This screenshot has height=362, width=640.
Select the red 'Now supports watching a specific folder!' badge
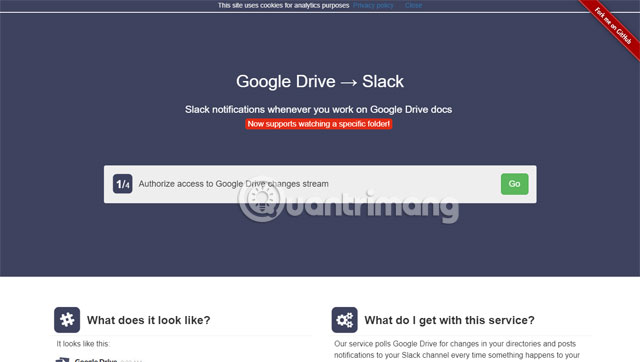(x=319, y=124)
